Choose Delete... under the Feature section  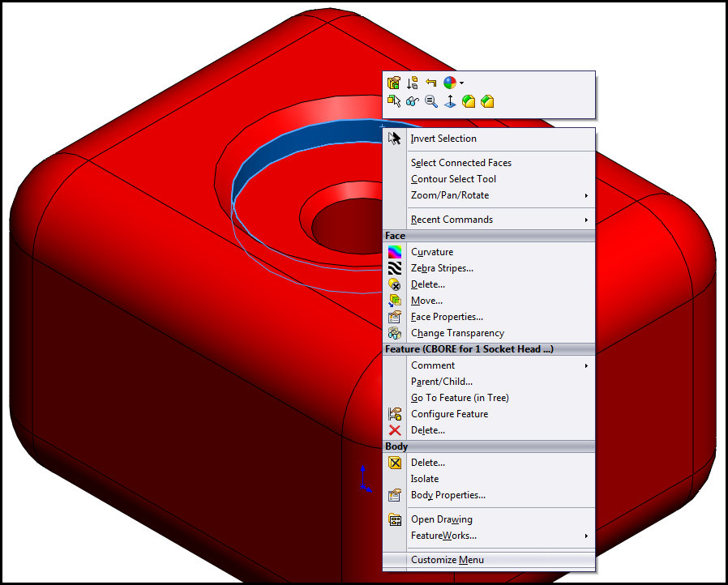(x=489, y=430)
